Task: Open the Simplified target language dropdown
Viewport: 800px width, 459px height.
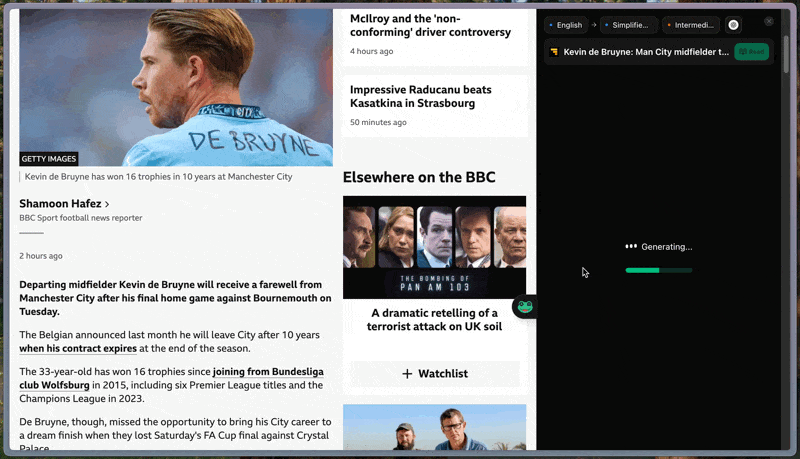Action: point(627,25)
